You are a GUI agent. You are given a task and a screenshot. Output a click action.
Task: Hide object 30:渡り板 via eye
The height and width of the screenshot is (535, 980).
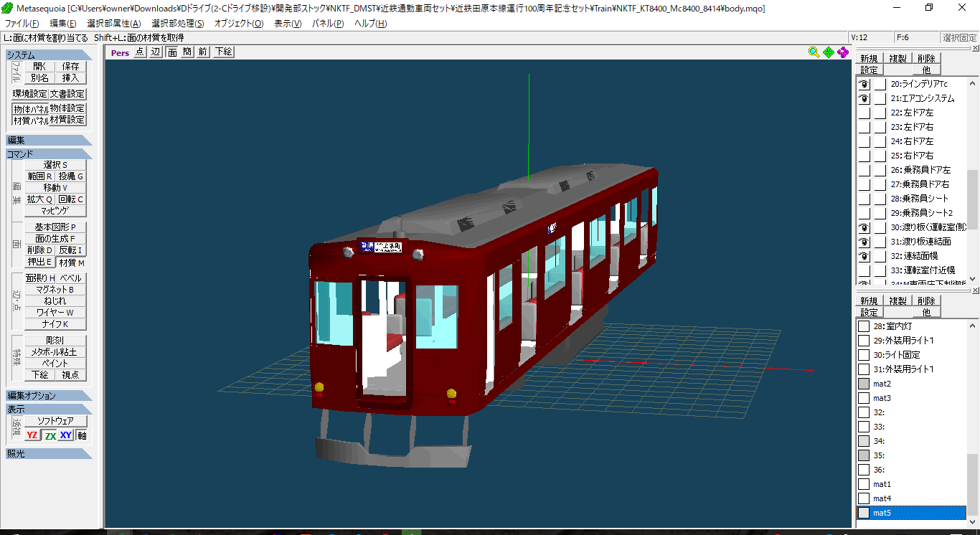tap(864, 227)
